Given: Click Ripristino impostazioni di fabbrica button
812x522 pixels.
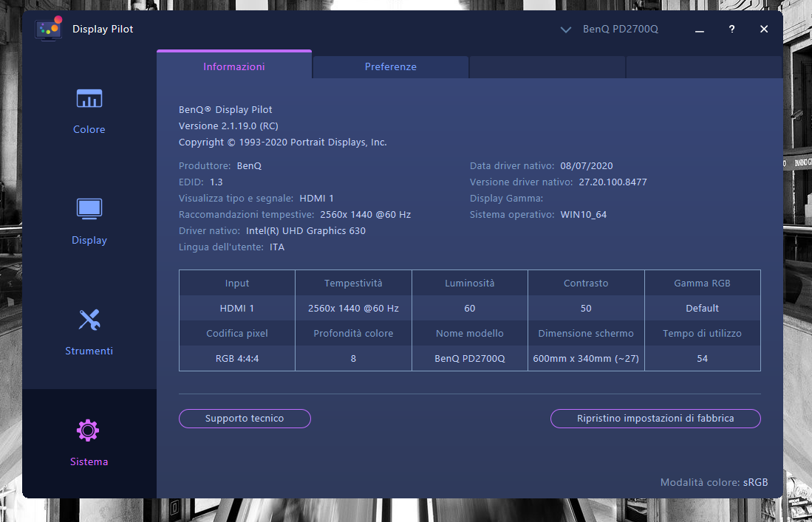Looking at the screenshot, I should point(655,419).
